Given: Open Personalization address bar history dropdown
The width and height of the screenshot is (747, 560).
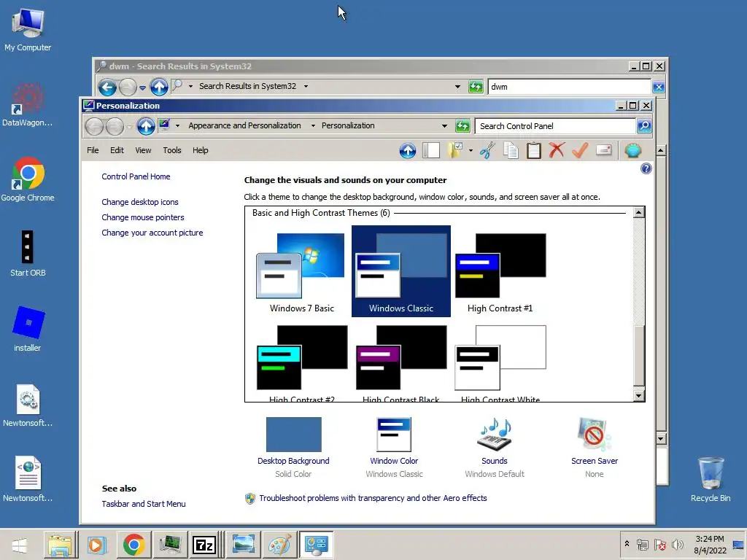Looking at the screenshot, I should (444, 126).
